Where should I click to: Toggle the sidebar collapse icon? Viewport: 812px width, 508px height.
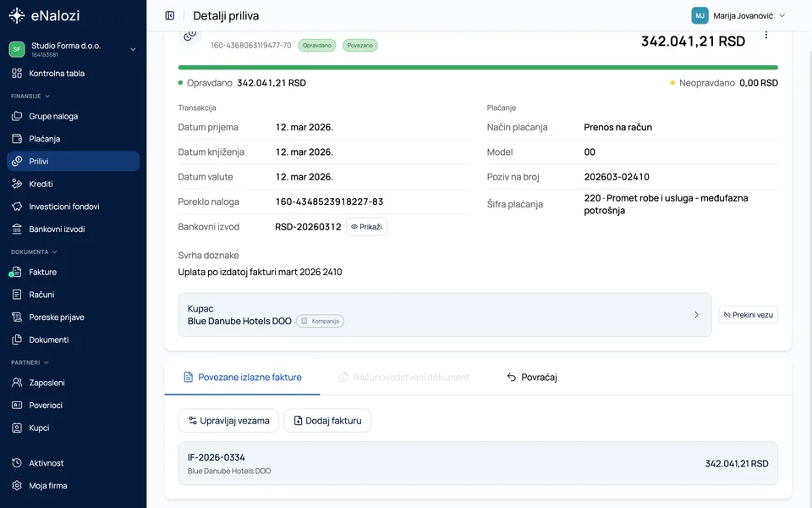point(170,15)
